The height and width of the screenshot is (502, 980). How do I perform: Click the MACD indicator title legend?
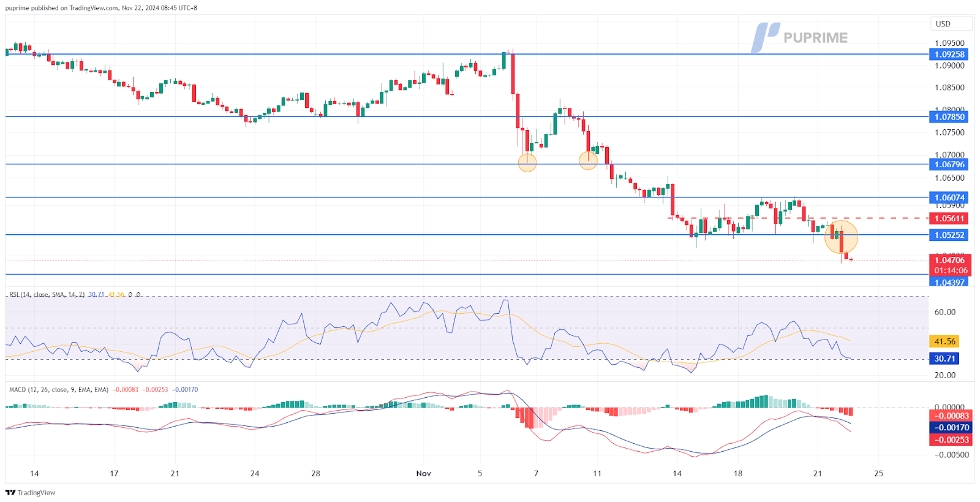(x=59, y=390)
